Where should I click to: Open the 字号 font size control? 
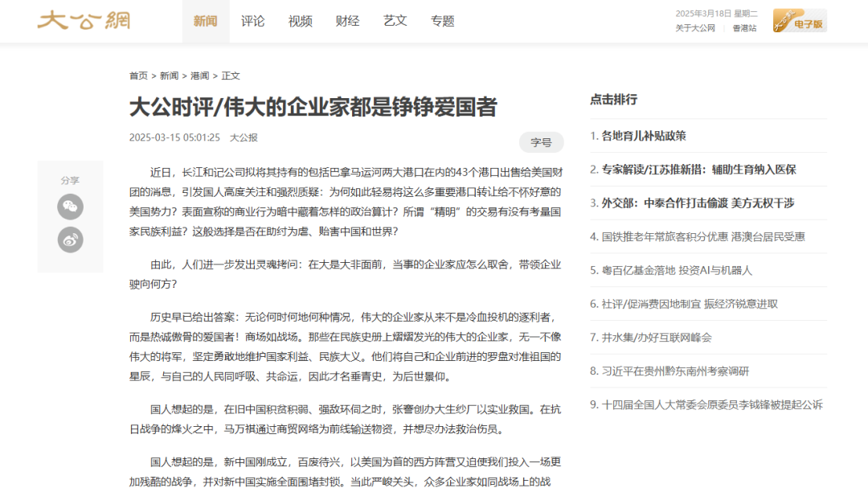pyautogui.click(x=542, y=142)
